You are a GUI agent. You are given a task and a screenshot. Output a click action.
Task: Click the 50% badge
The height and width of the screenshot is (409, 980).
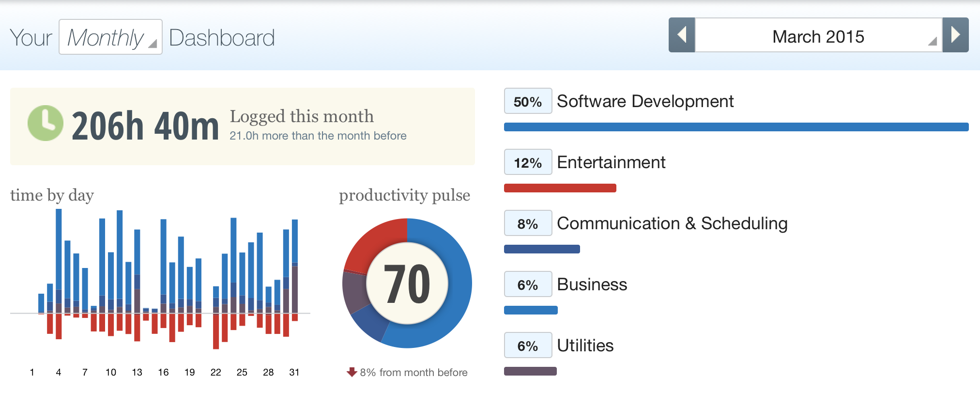coord(528,101)
